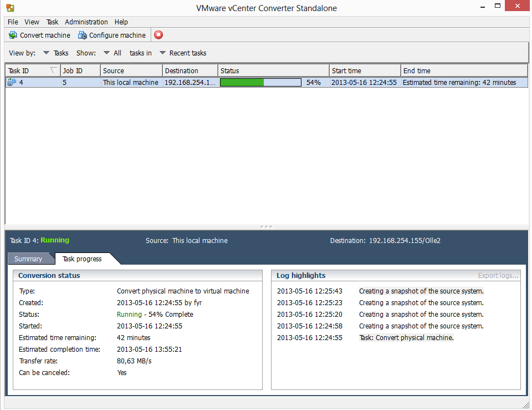Stop the task with red stop icon
532x410 pixels.
[x=158, y=34]
